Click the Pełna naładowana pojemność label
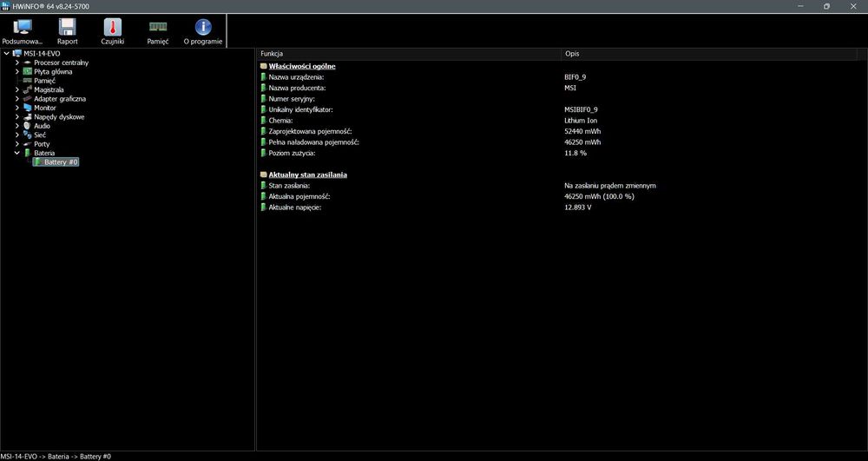This screenshot has height=461, width=868. pos(314,142)
